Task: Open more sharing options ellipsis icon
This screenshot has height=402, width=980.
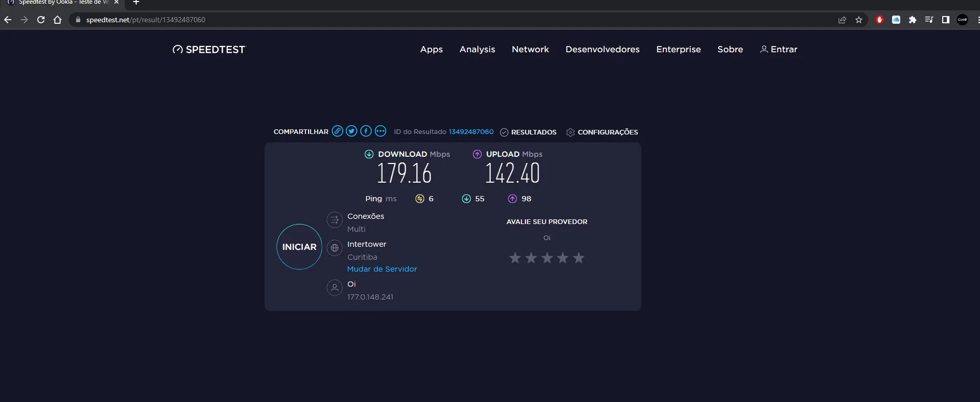Action: pyautogui.click(x=381, y=131)
